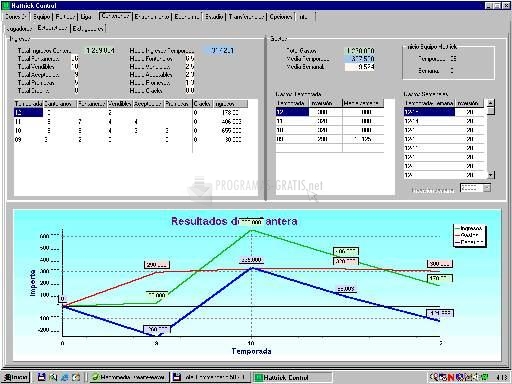Click the scroll down arrow of weekly list

[x=491, y=175]
